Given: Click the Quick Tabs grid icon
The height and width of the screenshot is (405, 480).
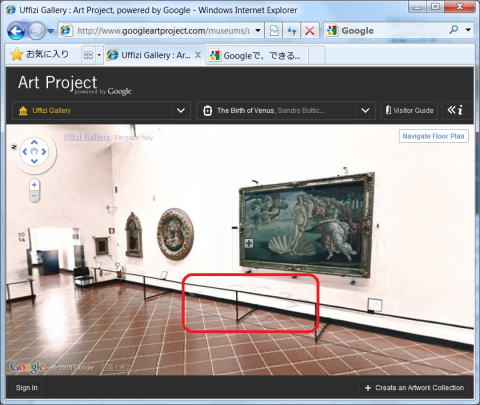Looking at the screenshot, I should pyautogui.click(x=88, y=55).
